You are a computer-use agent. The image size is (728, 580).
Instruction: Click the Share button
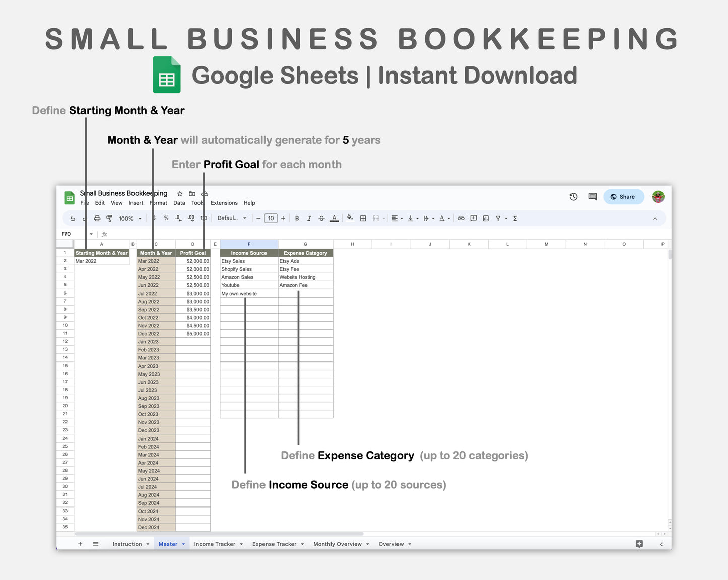tap(624, 197)
